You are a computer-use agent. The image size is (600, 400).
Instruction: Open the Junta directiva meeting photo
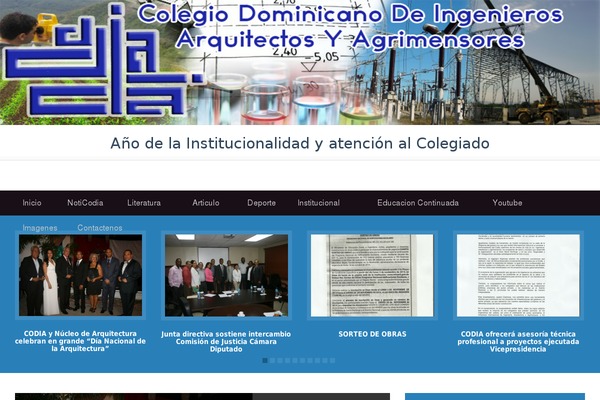pyautogui.click(x=226, y=275)
